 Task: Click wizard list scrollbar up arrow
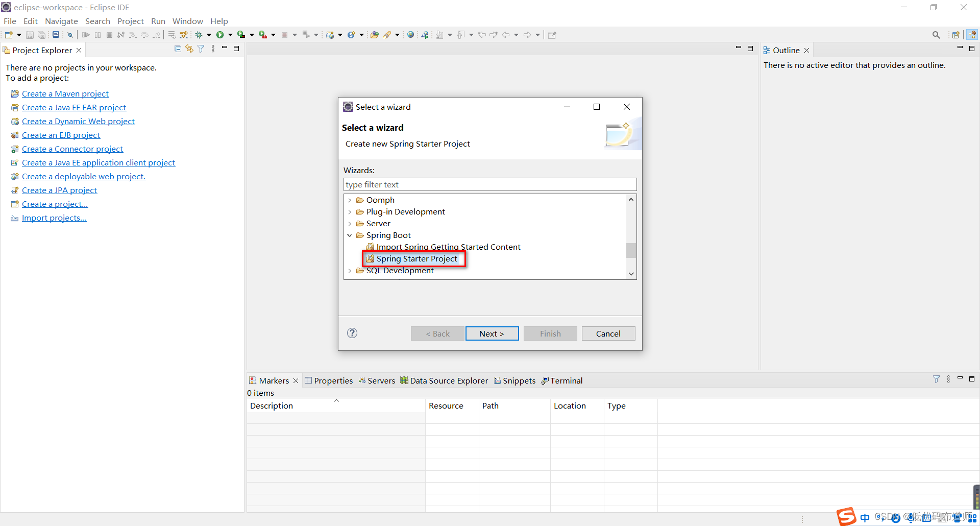coord(631,200)
